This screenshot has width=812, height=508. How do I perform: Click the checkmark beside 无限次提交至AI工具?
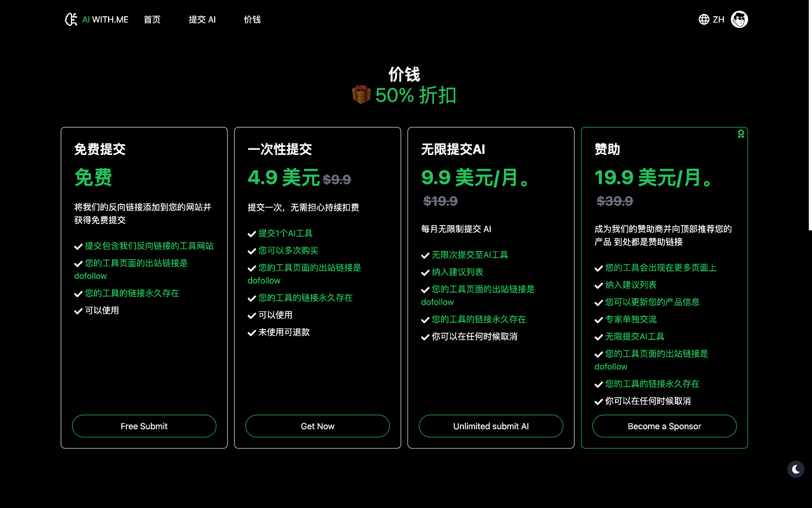[x=425, y=256]
